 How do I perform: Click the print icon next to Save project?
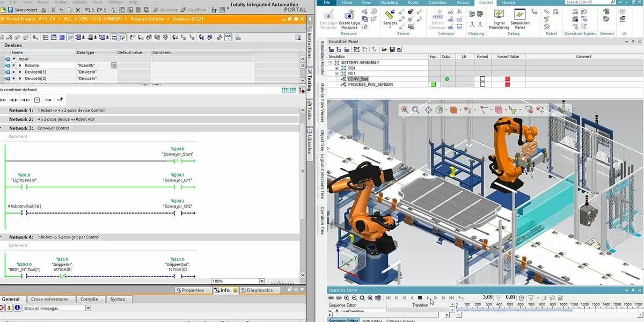[x=45, y=10]
